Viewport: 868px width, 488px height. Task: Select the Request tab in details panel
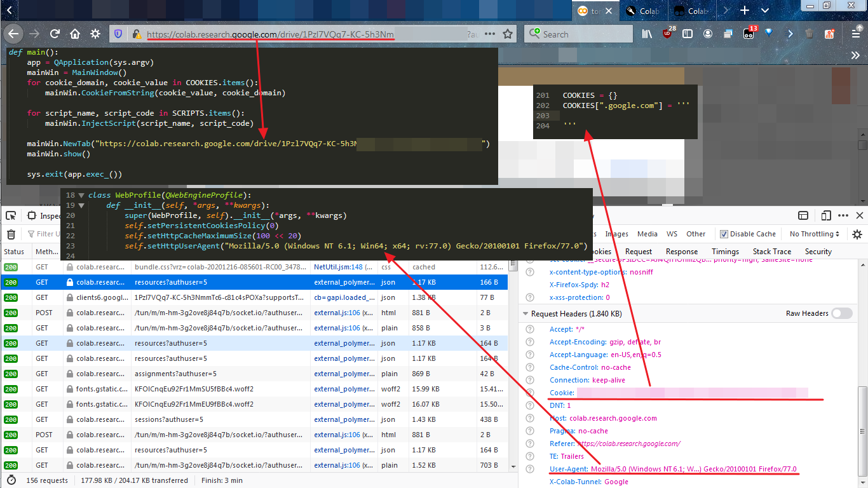point(639,252)
